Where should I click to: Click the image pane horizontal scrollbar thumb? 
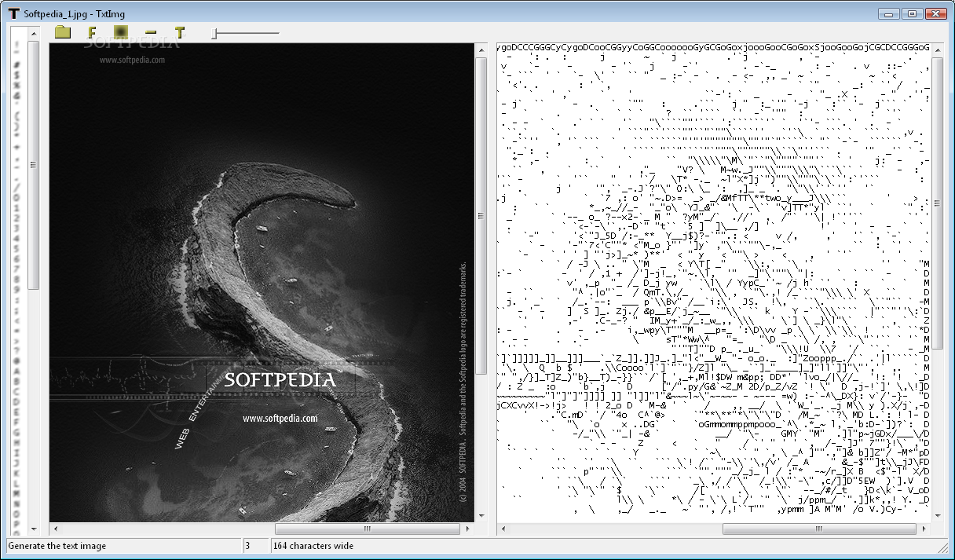click(x=367, y=529)
